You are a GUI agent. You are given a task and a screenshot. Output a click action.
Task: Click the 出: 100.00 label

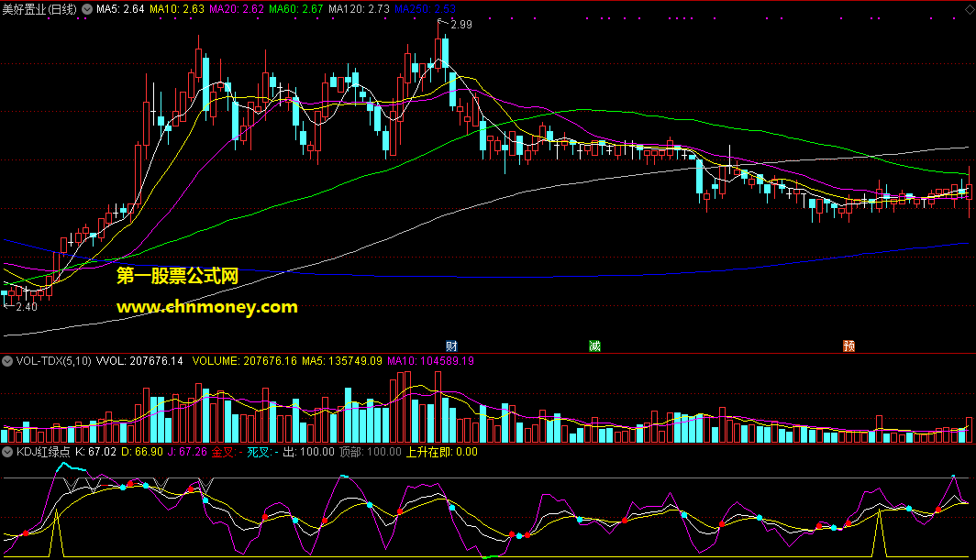[309, 452]
